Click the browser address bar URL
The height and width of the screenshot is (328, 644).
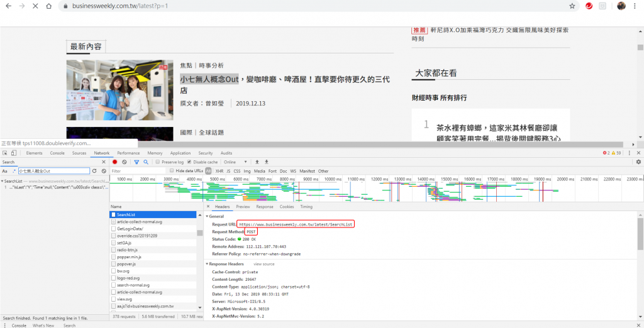(x=120, y=6)
